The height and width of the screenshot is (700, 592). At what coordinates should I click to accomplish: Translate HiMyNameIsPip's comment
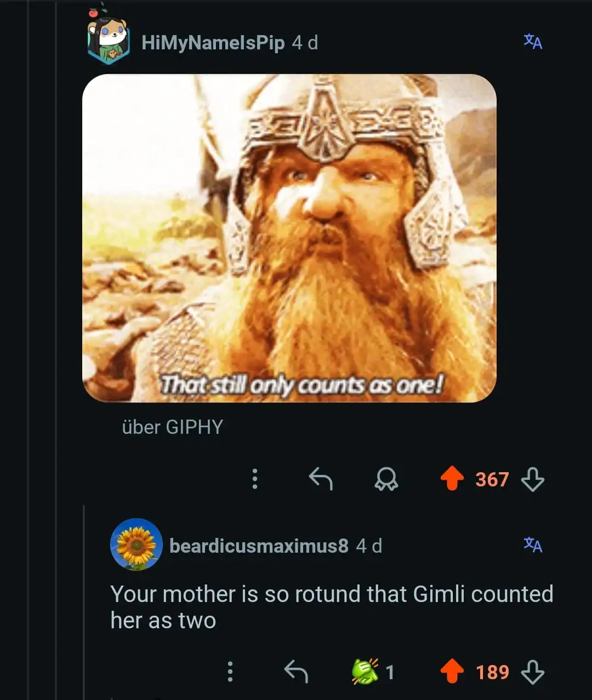532,41
